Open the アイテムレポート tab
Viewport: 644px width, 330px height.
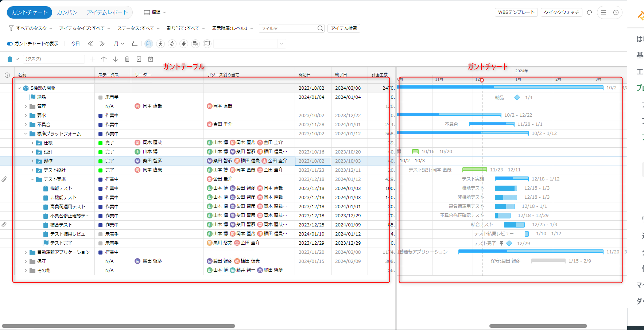[107, 12]
